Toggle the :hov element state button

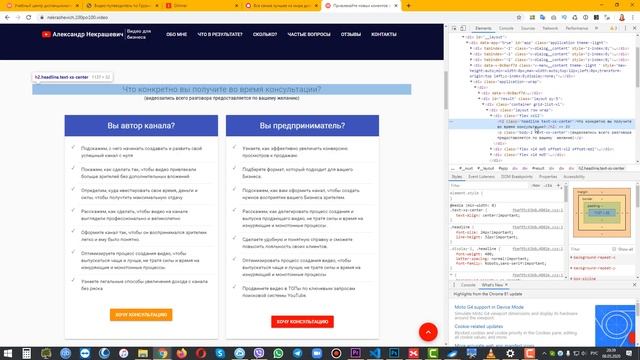point(536,186)
